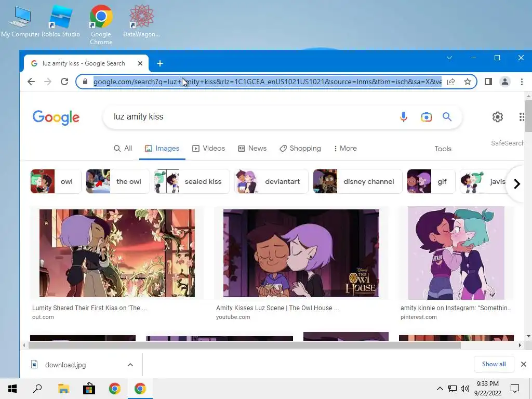Open downloaded file download.jpg
The width and height of the screenshot is (532, 399).
(65, 365)
